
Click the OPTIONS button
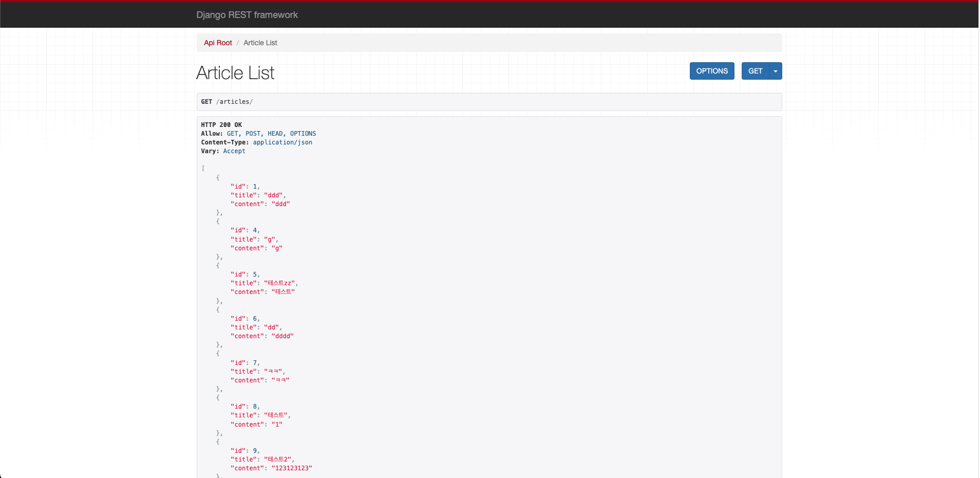click(712, 71)
